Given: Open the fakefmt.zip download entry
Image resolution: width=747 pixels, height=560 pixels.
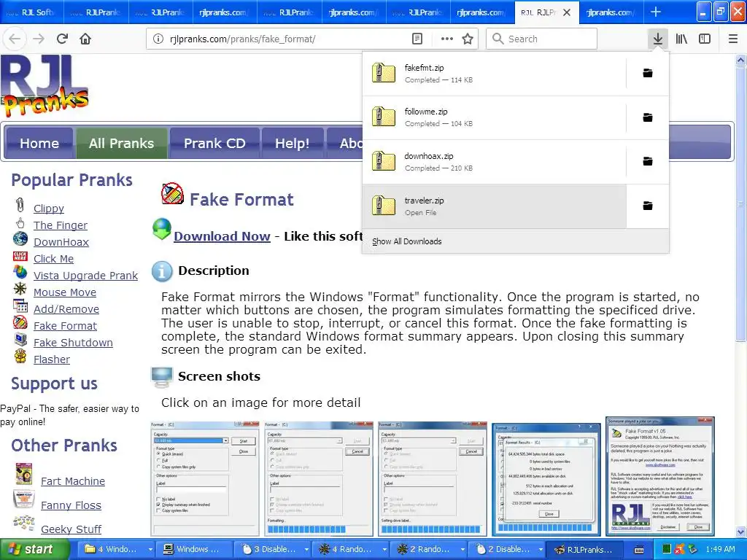Looking at the screenshot, I should 494,74.
